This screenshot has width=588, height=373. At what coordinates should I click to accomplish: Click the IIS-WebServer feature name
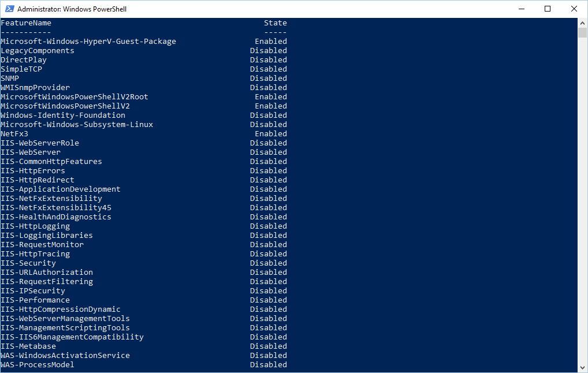tap(31, 152)
